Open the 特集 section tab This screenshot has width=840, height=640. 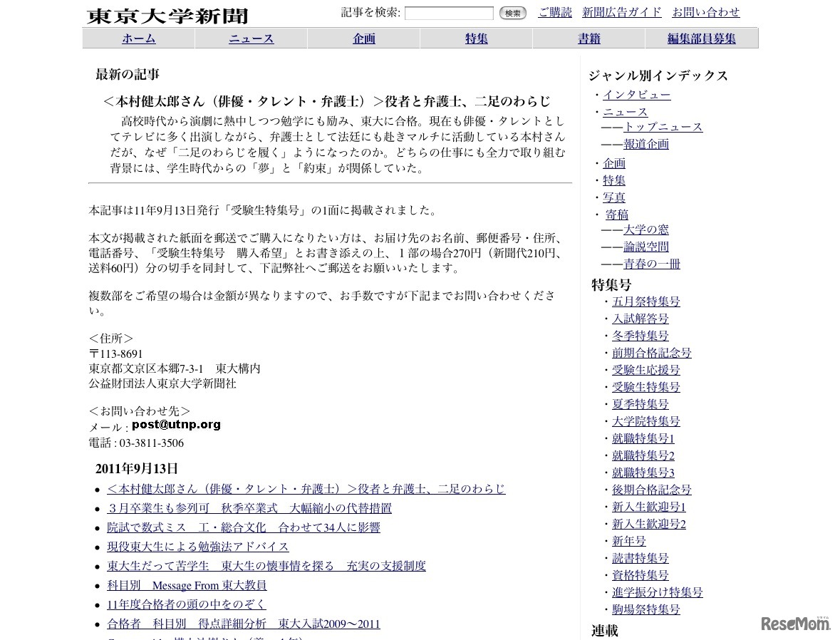[x=476, y=38]
